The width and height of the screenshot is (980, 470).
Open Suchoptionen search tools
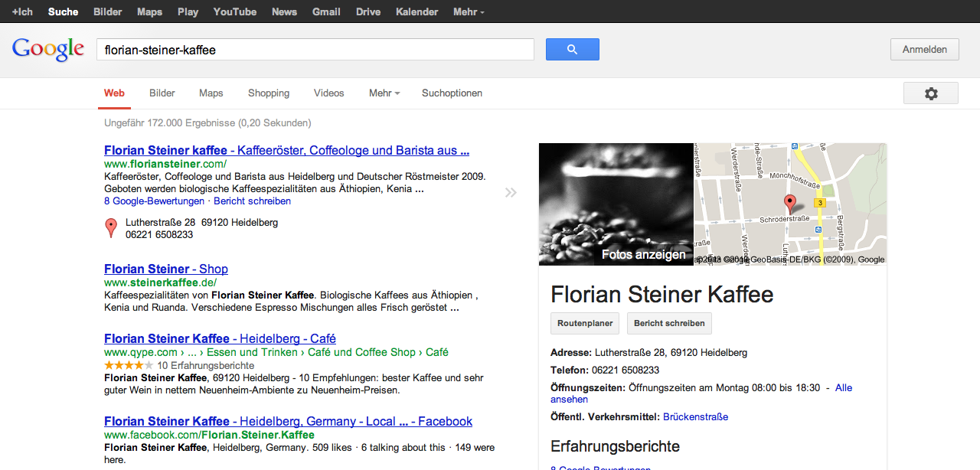(452, 93)
